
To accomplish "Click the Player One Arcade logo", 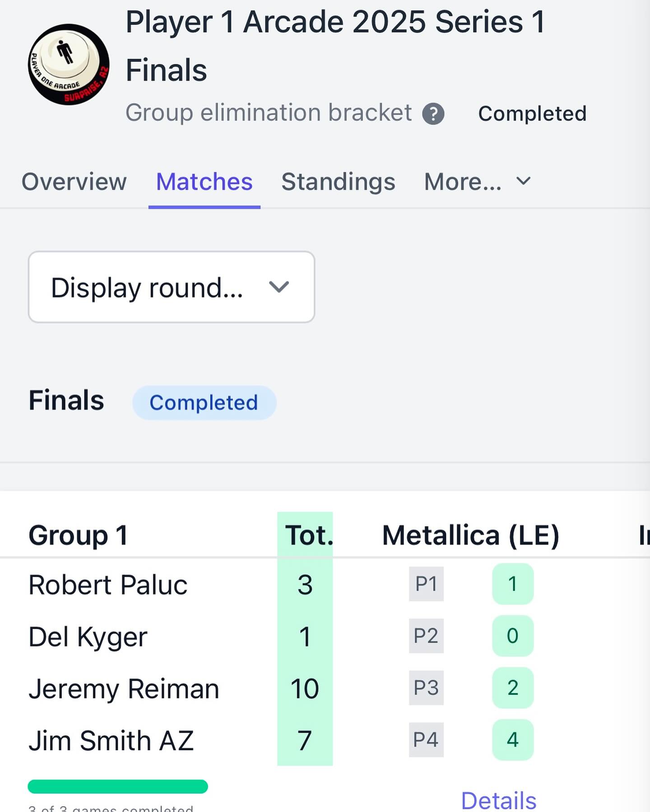I will pyautogui.click(x=69, y=65).
